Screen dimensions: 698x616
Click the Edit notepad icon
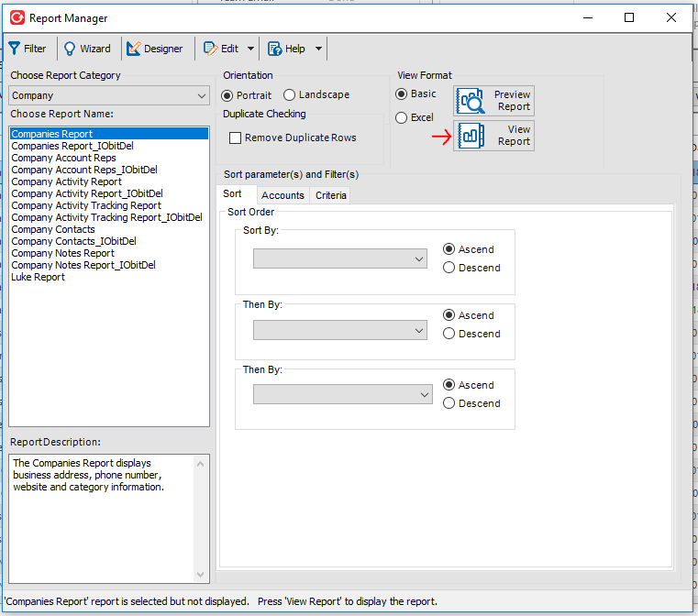pos(210,49)
